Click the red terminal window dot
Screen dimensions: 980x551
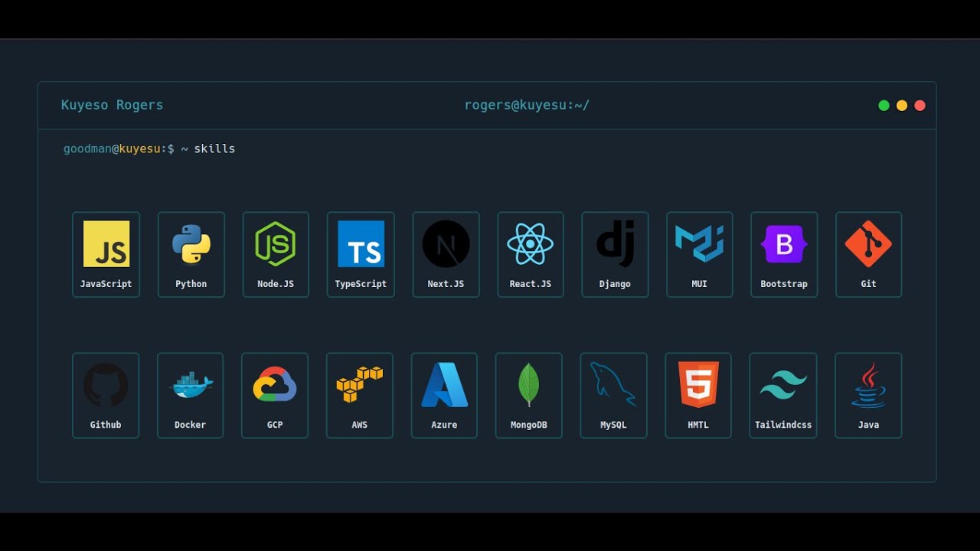tap(920, 106)
